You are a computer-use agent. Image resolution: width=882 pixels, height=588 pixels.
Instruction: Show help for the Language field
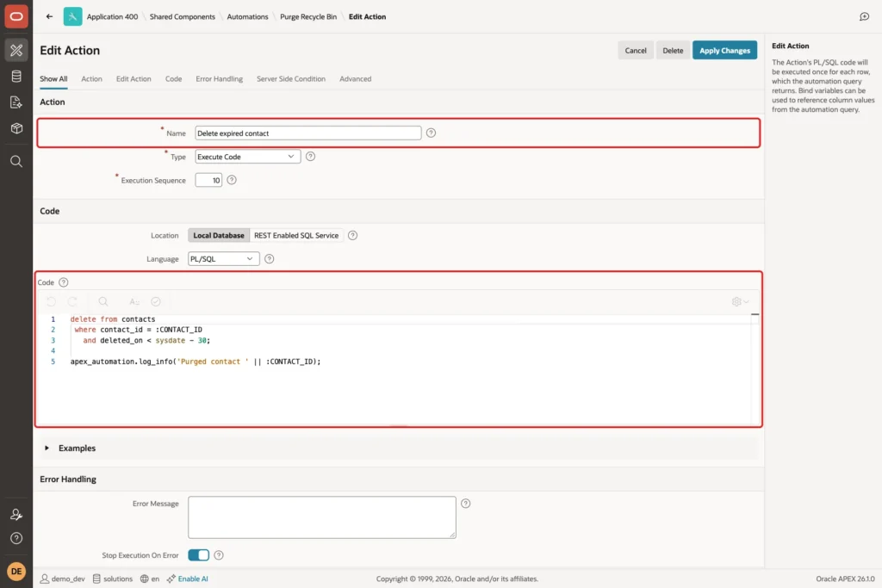pos(270,258)
